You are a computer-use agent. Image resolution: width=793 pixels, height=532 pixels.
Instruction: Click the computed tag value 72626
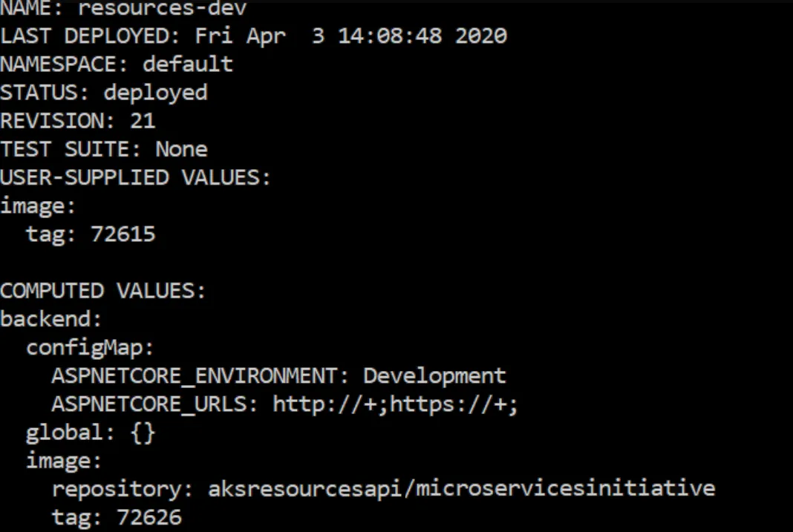click(149, 517)
